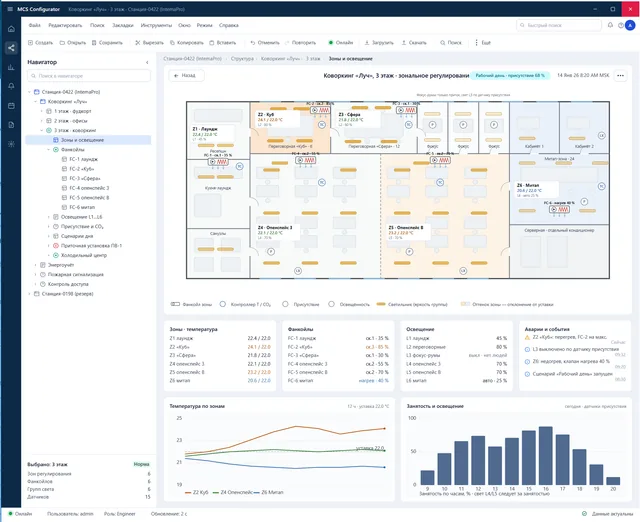Toggle the Контроллер T / CO₂ legend item

pyautogui.click(x=245, y=304)
